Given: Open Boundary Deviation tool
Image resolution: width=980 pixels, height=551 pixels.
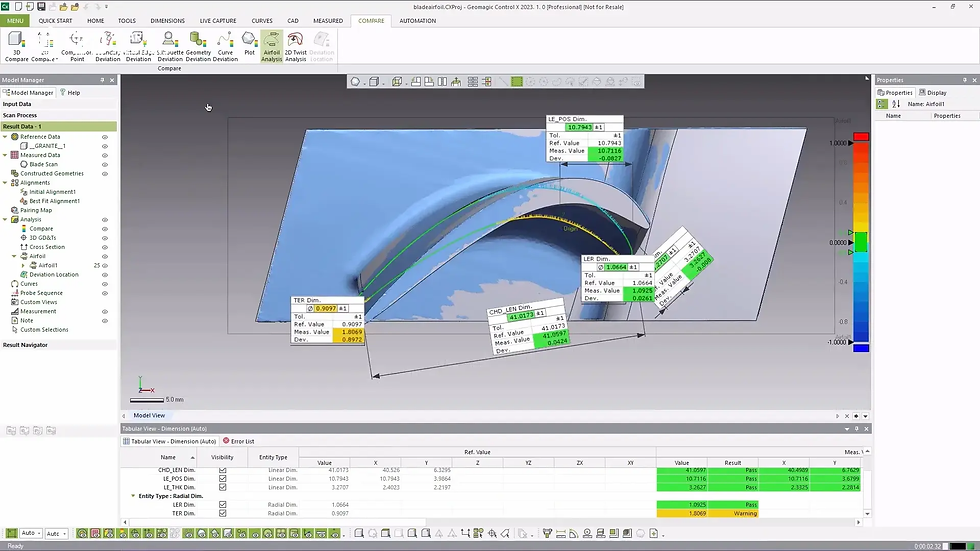Looking at the screenshot, I should coord(108,46).
